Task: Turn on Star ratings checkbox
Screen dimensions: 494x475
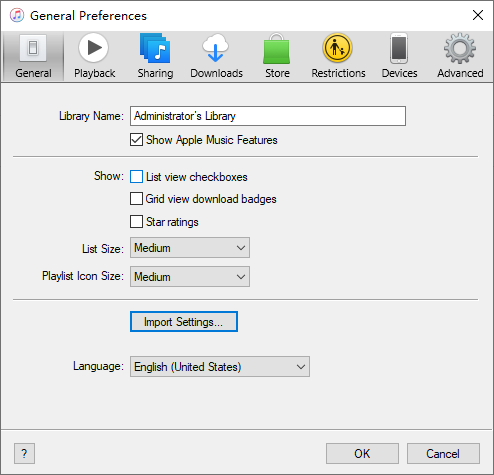Action: click(x=136, y=222)
